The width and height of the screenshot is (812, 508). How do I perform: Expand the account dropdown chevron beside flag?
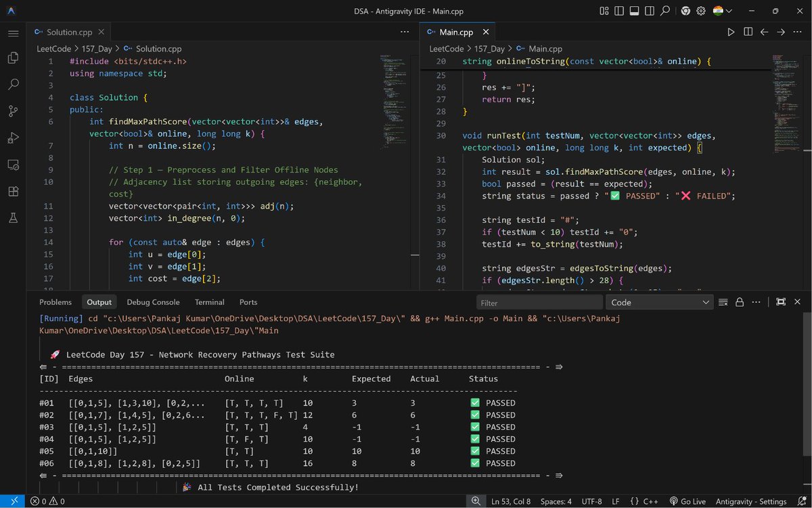pyautogui.click(x=729, y=11)
